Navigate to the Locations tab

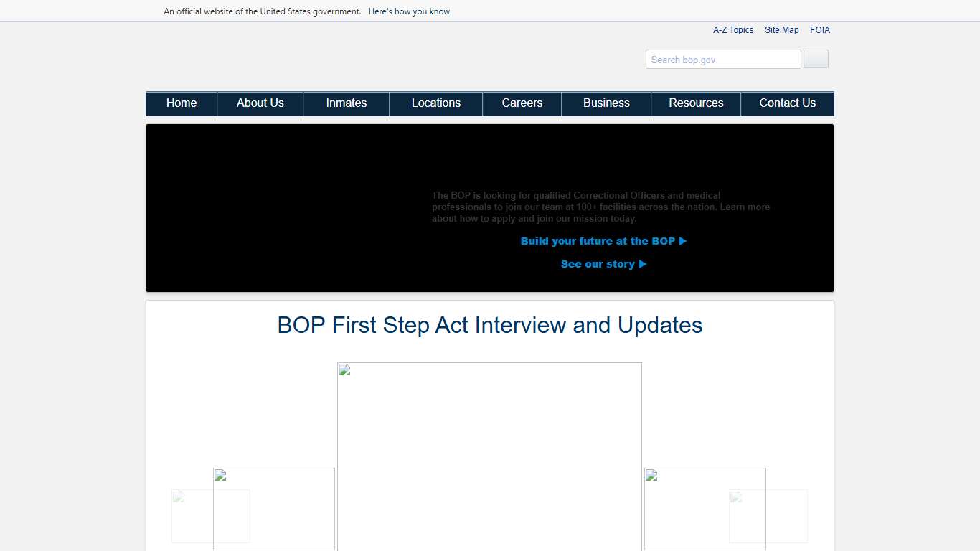pyautogui.click(x=435, y=103)
